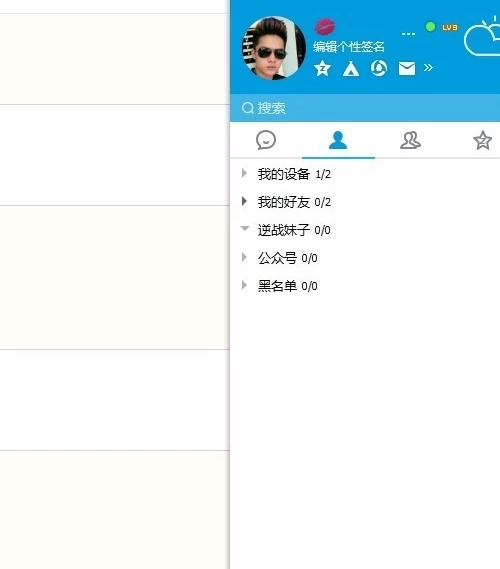Collapse the 逆战妹子 group arrow
This screenshot has width=500, height=569.
245,228
